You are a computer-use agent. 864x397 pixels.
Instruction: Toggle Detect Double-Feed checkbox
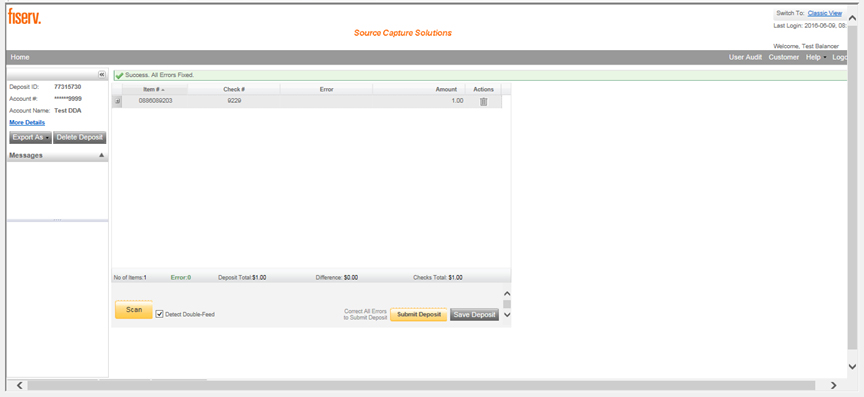[x=160, y=314]
